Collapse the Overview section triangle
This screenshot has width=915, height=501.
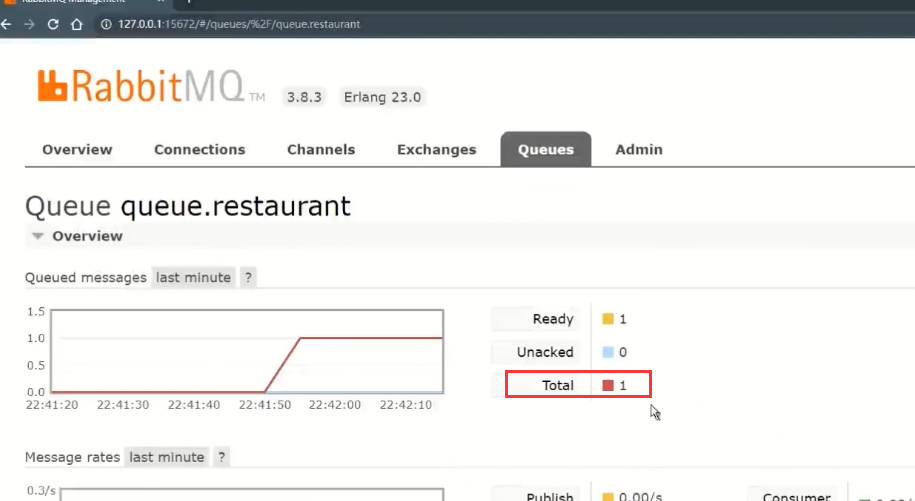click(x=38, y=236)
